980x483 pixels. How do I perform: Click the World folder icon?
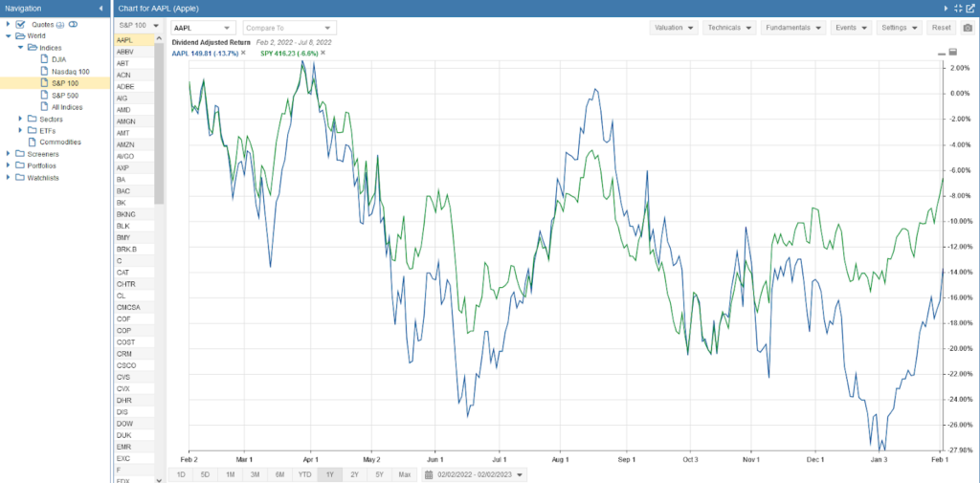click(x=21, y=35)
